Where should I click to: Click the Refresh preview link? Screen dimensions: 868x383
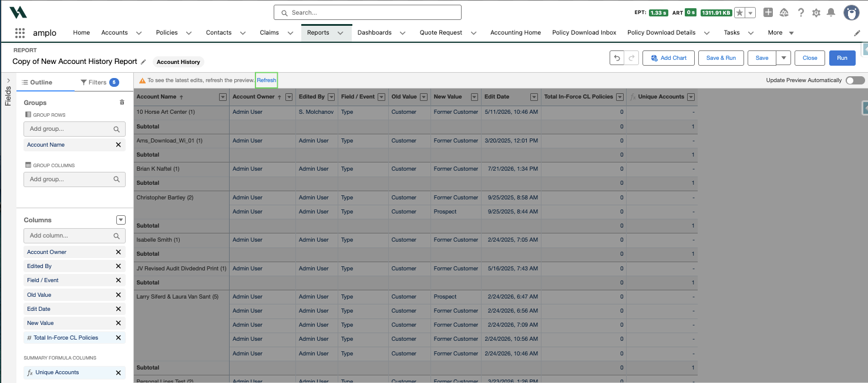[x=266, y=80]
